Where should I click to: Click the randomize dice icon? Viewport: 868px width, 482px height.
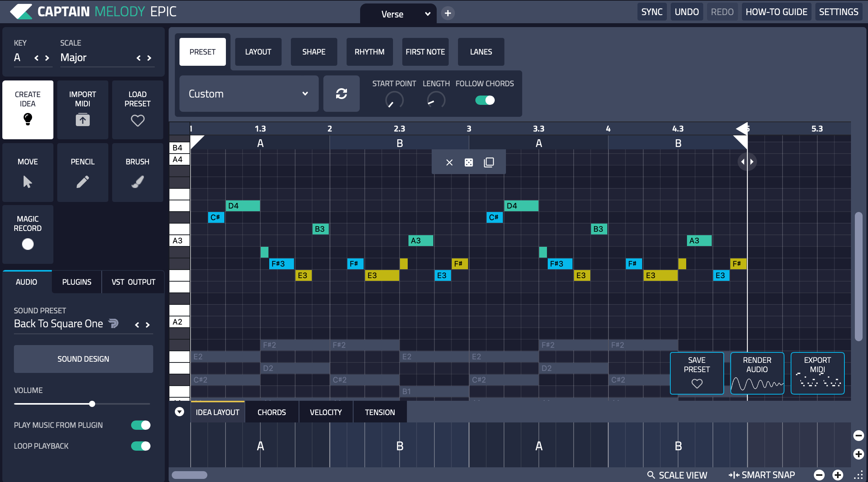(x=468, y=162)
